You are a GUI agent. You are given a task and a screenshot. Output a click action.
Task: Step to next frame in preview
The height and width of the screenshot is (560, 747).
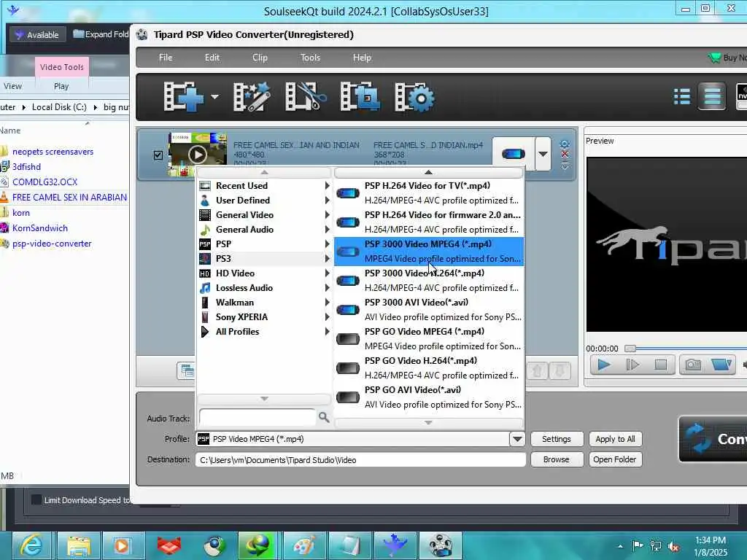(632, 365)
